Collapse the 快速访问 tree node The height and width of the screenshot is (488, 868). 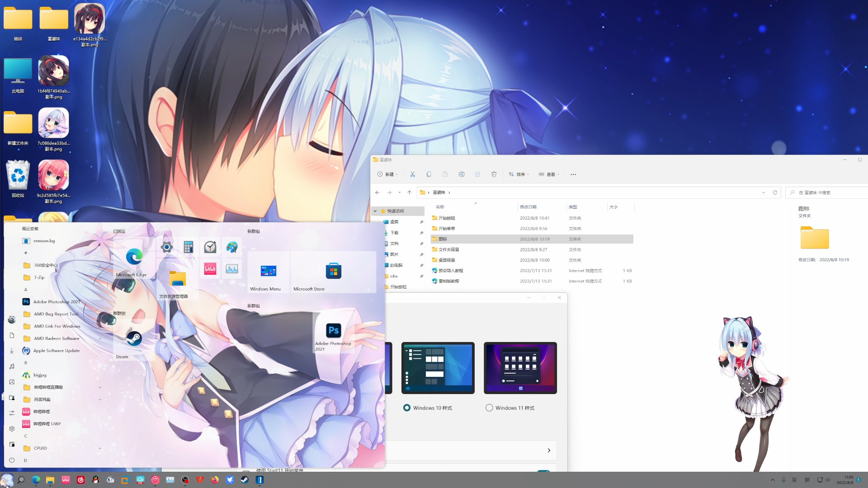click(x=375, y=211)
